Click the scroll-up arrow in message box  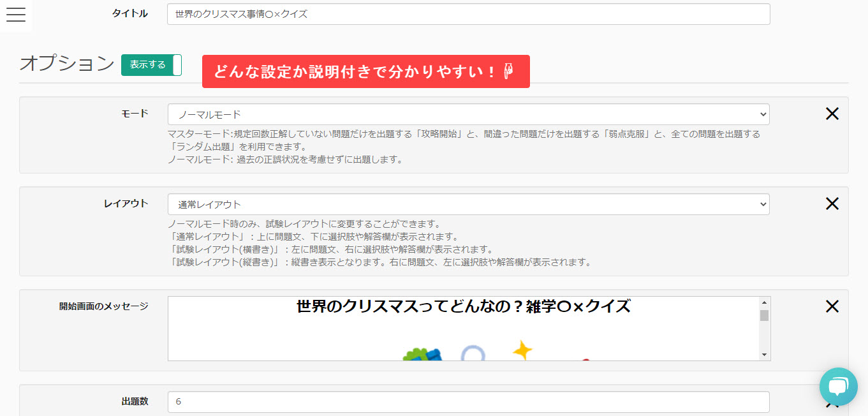coord(763,302)
